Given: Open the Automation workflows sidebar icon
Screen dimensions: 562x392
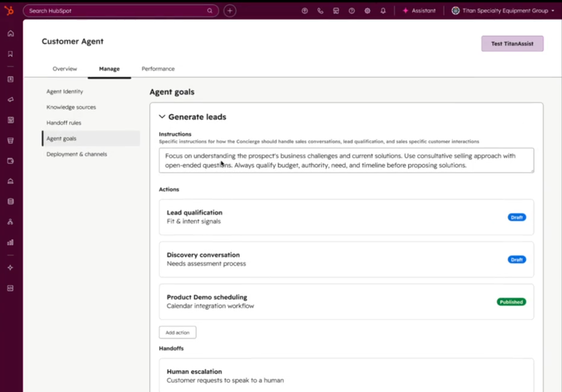Looking at the screenshot, I should pyautogui.click(x=11, y=222).
